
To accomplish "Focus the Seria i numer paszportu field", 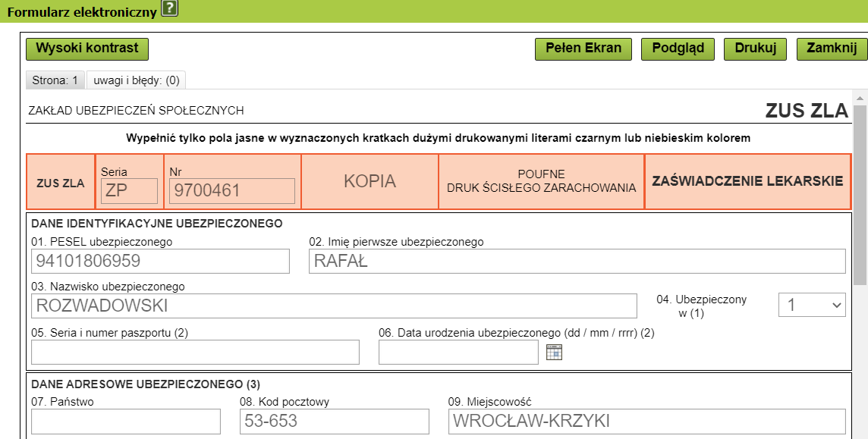I will [x=196, y=353].
